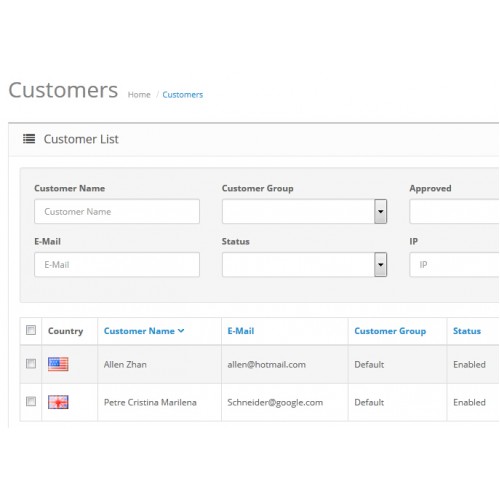Click the United Kingdom flag icon
Viewport: 500px width, 500px height.
tap(58, 402)
